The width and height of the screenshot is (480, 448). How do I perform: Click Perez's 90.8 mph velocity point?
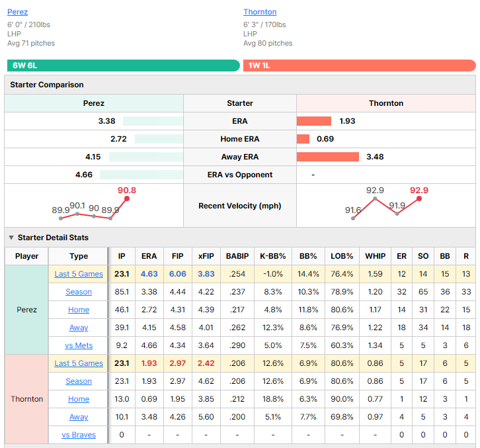pyautogui.click(x=127, y=199)
